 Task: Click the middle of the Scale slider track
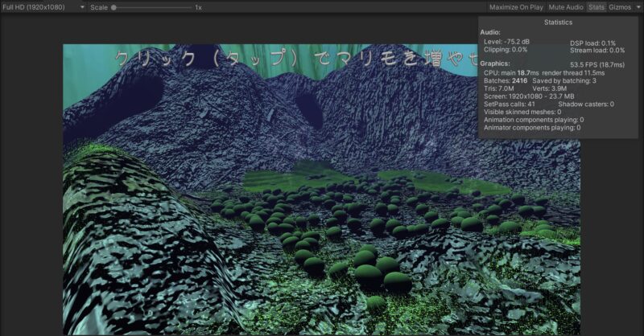152,7
